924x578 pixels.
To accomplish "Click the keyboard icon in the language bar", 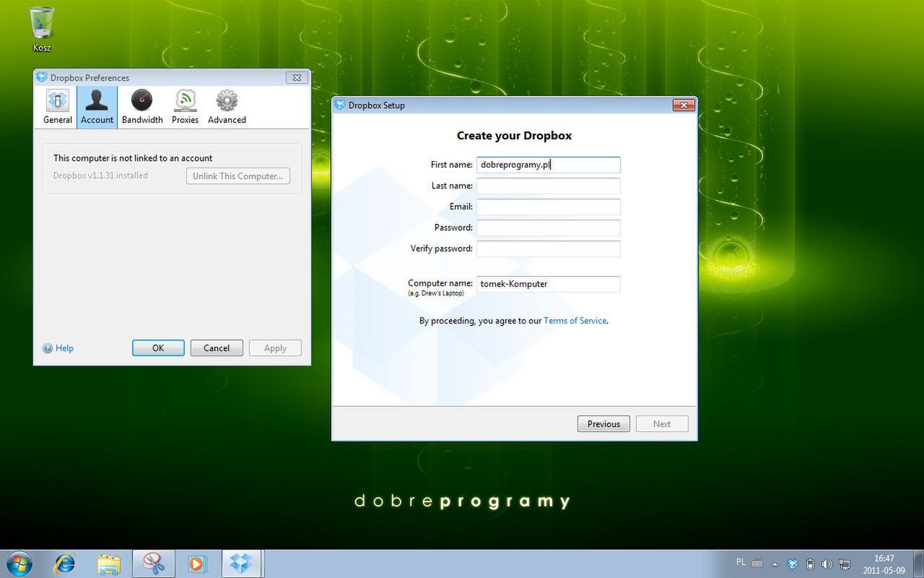I will coord(757,564).
